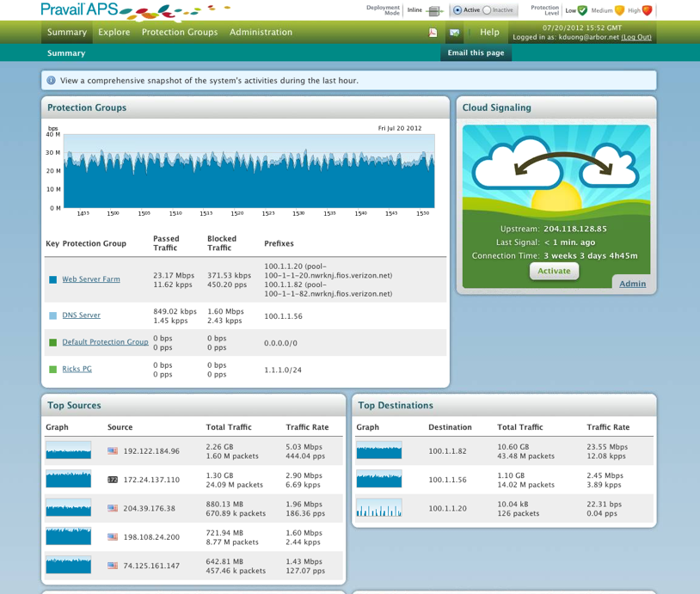Click the Log Out link
Screen dimensions: 700x594
coord(636,38)
